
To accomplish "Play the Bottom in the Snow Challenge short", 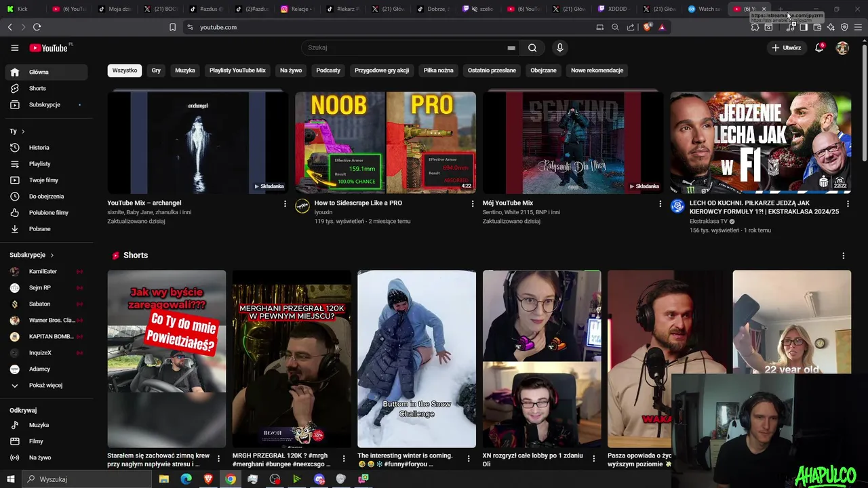I will [x=416, y=359].
